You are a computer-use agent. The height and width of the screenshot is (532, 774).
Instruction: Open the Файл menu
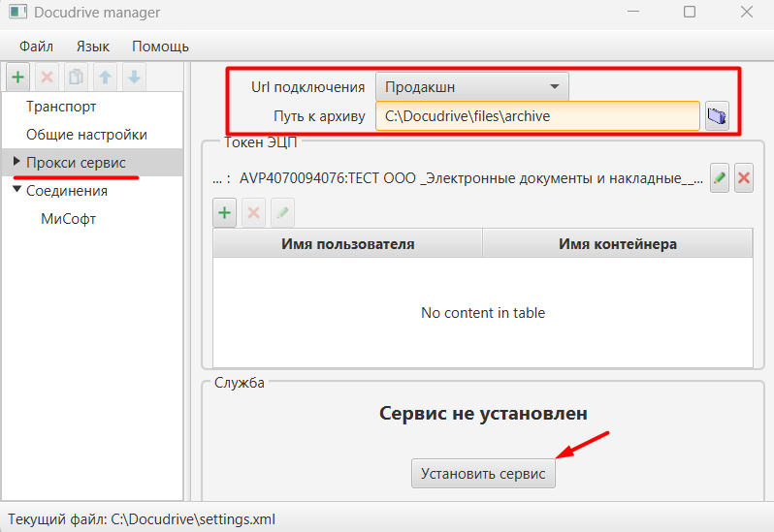click(x=36, y=47)
